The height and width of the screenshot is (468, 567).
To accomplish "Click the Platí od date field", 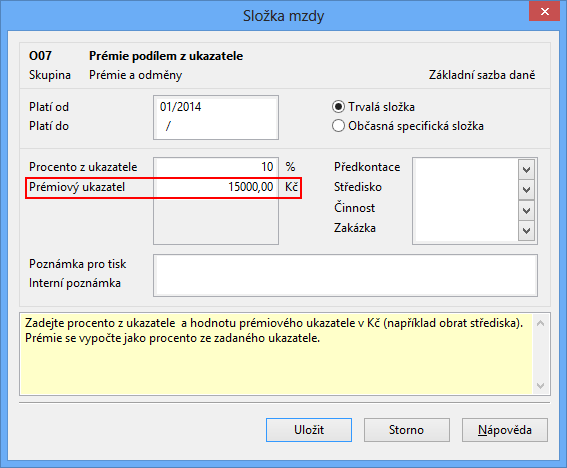I will tap(216, 107).
